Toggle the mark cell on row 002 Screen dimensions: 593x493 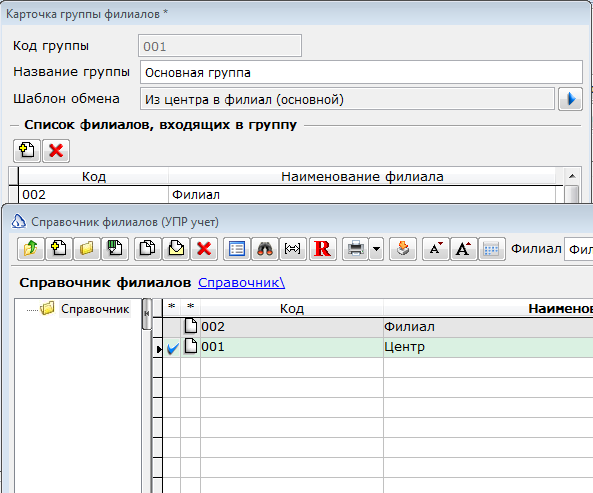click(x=172, y=327)
